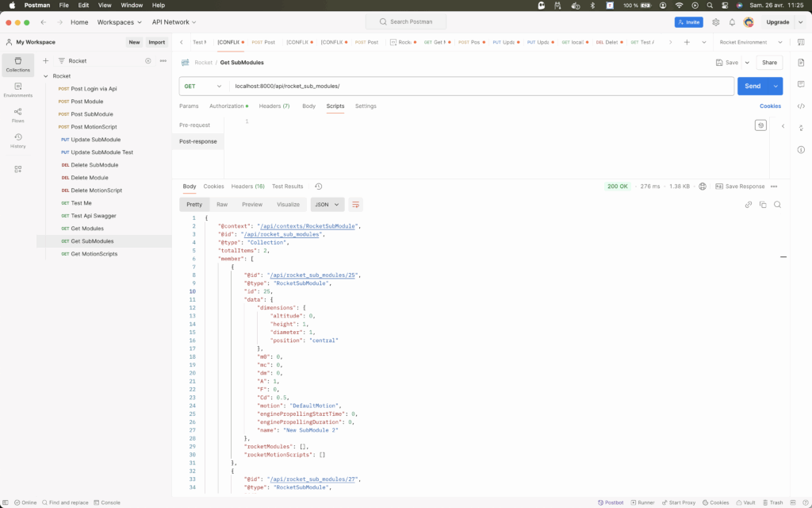The image size is (812, 508).
Task: Open the Console in the status bar
Action: point(107,502)
